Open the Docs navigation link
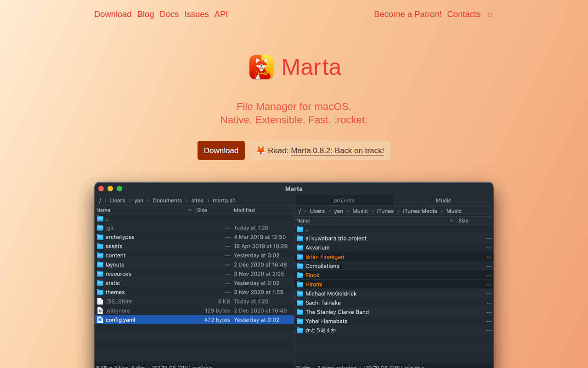This screenshot has width=588, height=368. 169,14
